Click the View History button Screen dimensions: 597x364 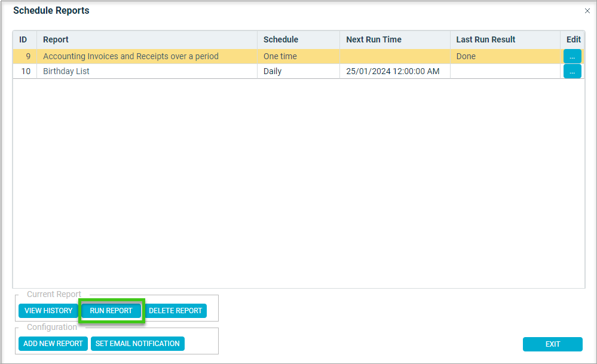[x=48, y=311]
